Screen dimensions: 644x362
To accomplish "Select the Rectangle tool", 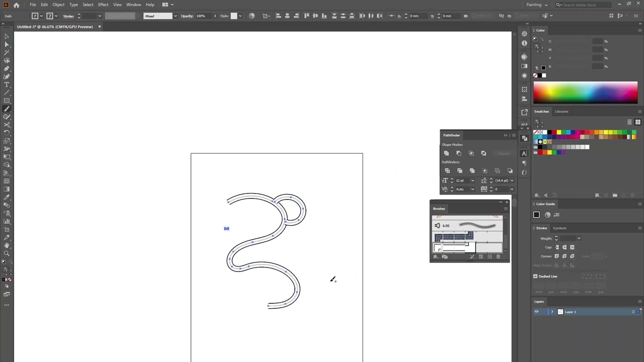I will coord(7,101).
